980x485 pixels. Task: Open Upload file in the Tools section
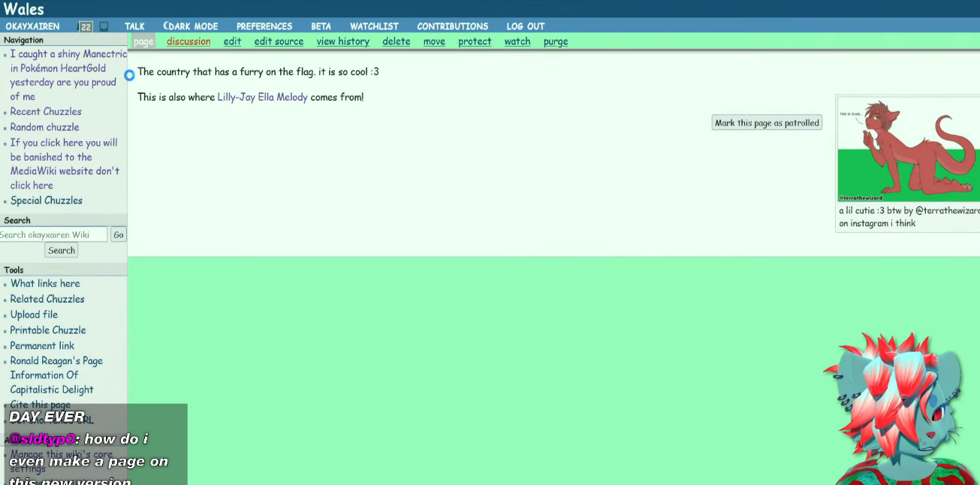(x=34, y=315)
